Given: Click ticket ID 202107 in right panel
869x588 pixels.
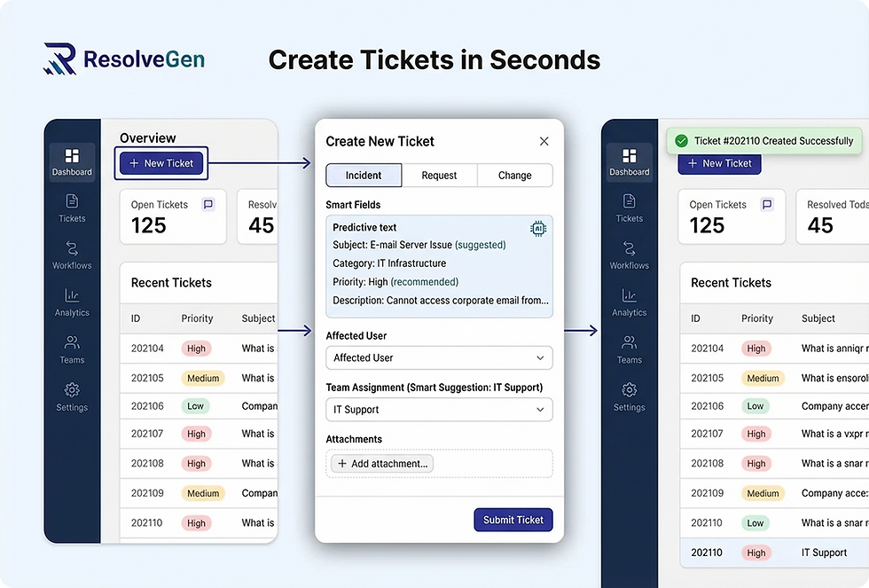Looking at the screenshot, I should [x=708, y=434].
